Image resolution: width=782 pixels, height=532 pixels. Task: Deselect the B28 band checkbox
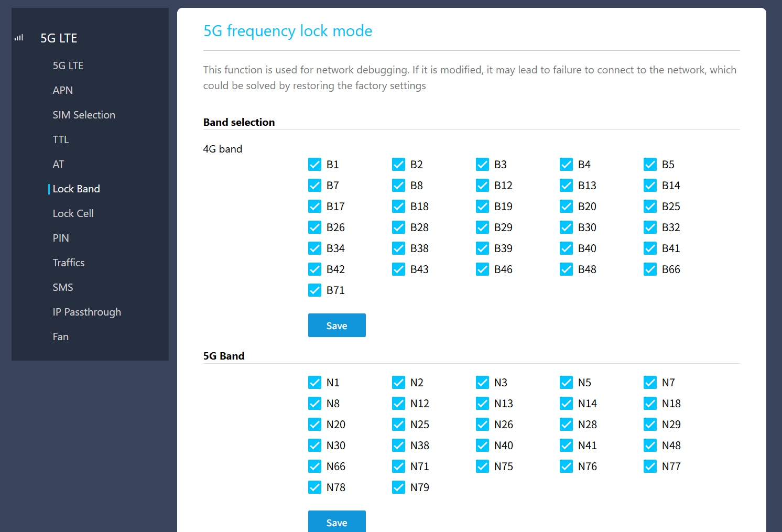click(398, 227)
